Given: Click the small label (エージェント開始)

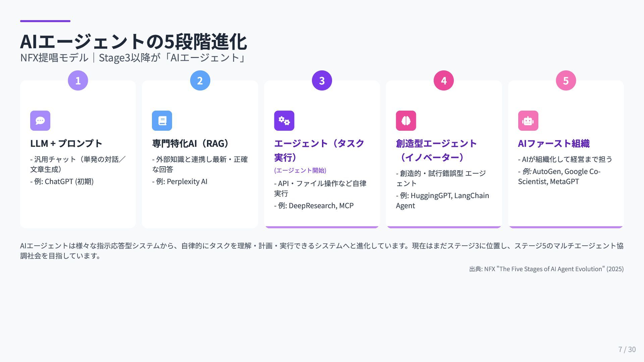Looking at the screenshot, I should coord(300,170).
